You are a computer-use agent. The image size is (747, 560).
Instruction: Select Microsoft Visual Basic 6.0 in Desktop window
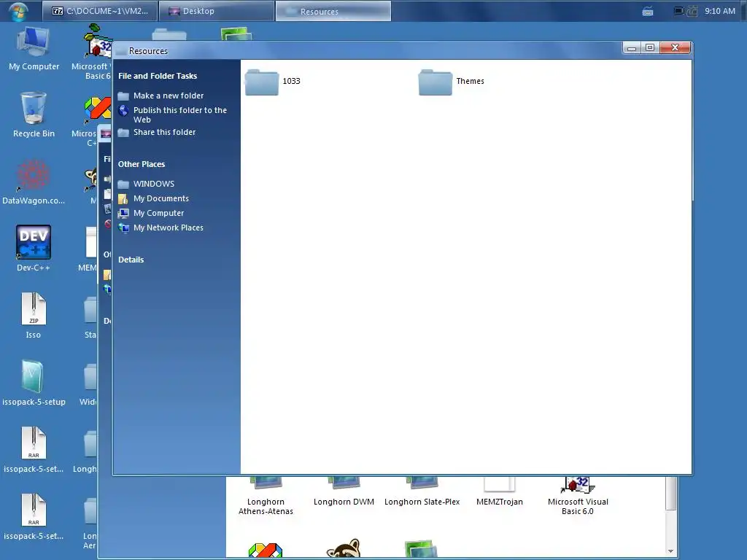(x=578, y=496)
